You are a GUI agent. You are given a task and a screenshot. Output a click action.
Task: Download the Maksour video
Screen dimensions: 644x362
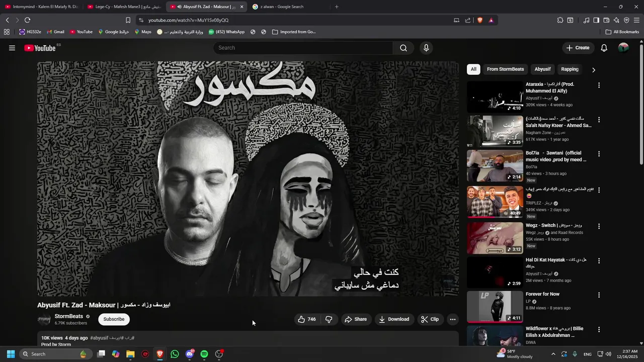394,319
